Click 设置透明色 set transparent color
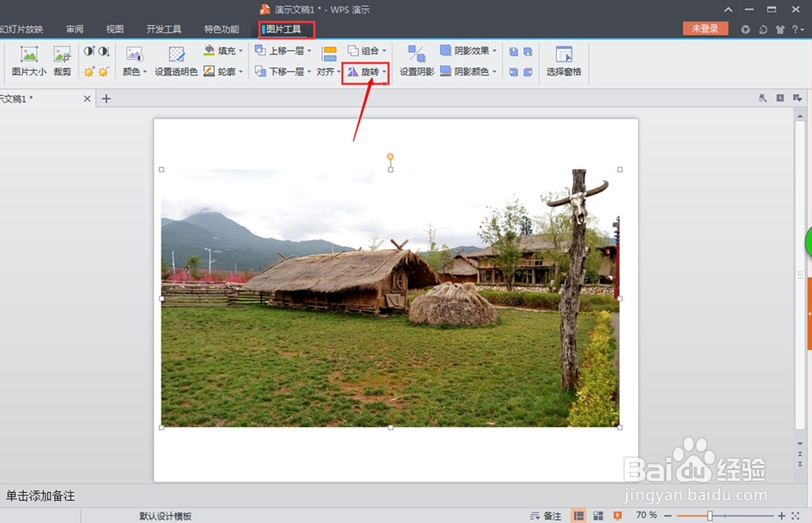812x523 pixels. click(176, 61)
